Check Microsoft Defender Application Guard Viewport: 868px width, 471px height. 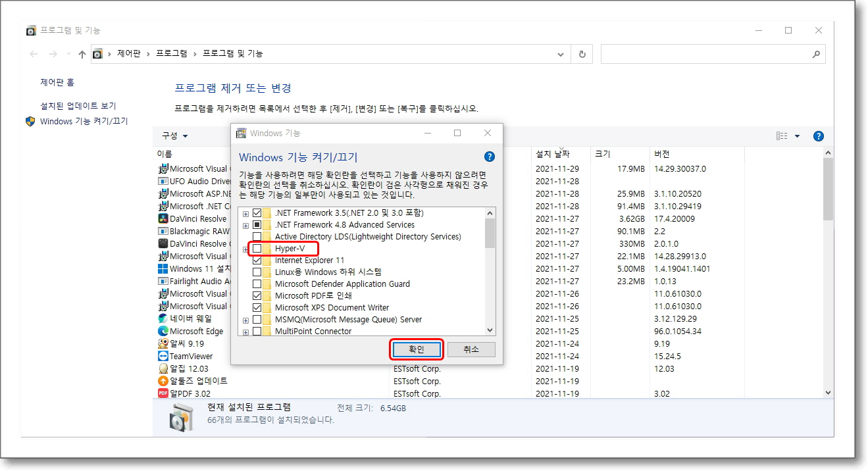click(x=257, y=284)
